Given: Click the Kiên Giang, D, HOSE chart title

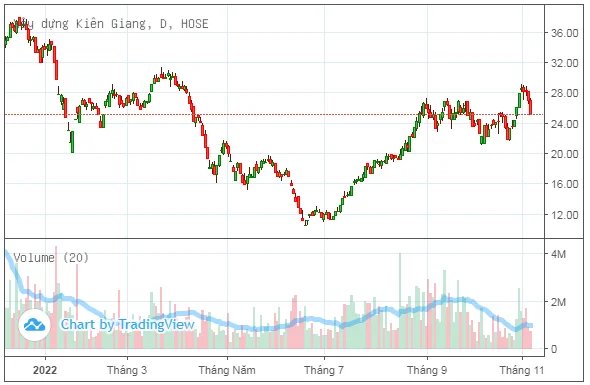Looking at the screenshot, I should click(109, 24).
